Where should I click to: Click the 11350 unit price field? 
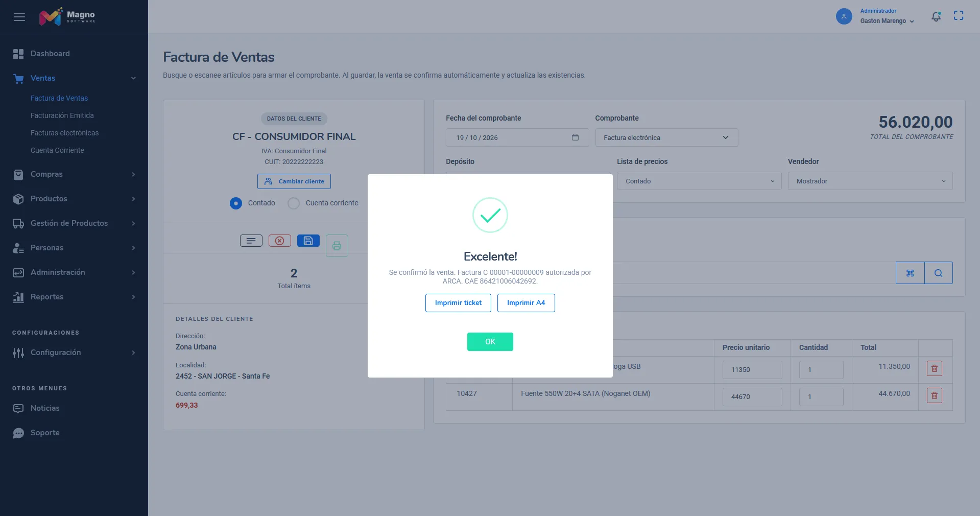pos(752,370)
